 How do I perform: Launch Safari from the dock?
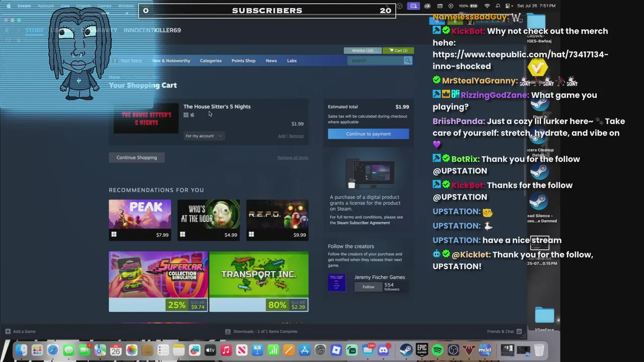tap(53, 350)
